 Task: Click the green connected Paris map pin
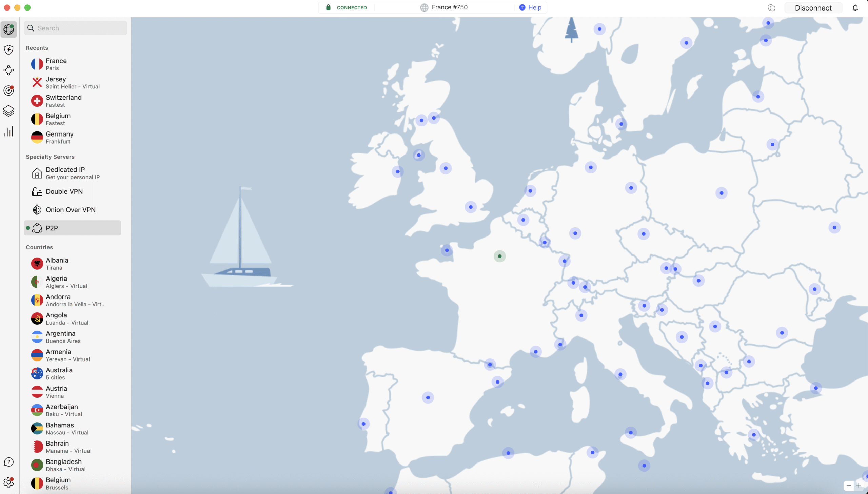(500, 256)
